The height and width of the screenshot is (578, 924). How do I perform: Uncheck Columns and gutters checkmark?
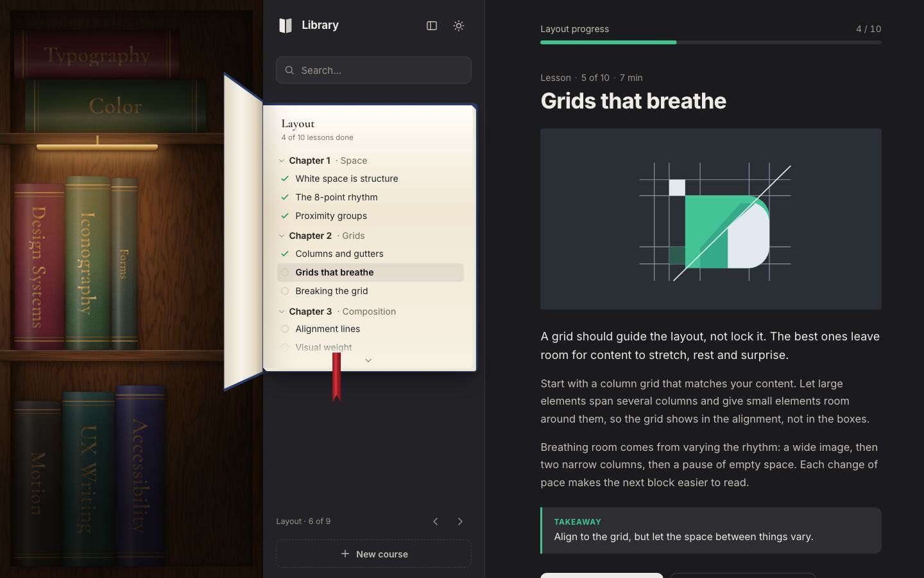point(285,254)
